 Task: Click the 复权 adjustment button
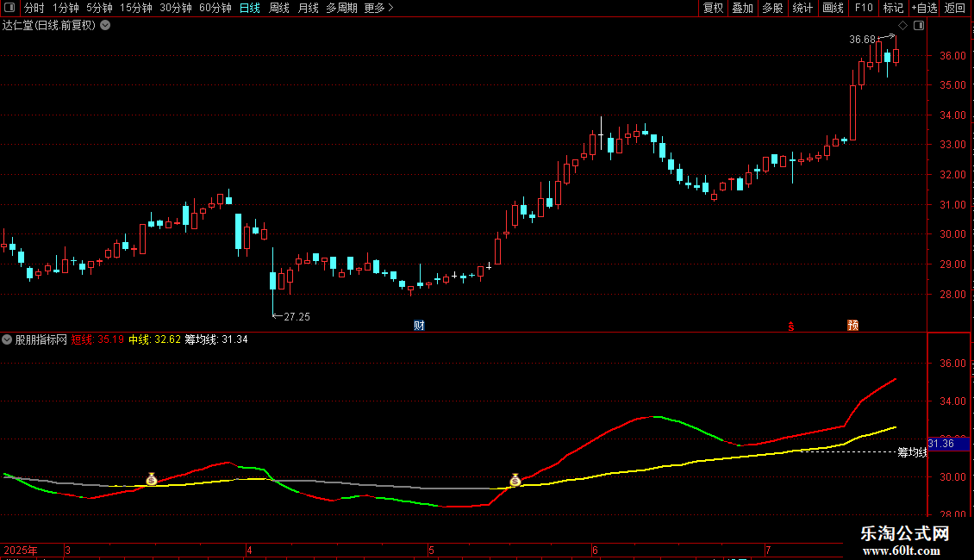(713, 8)
